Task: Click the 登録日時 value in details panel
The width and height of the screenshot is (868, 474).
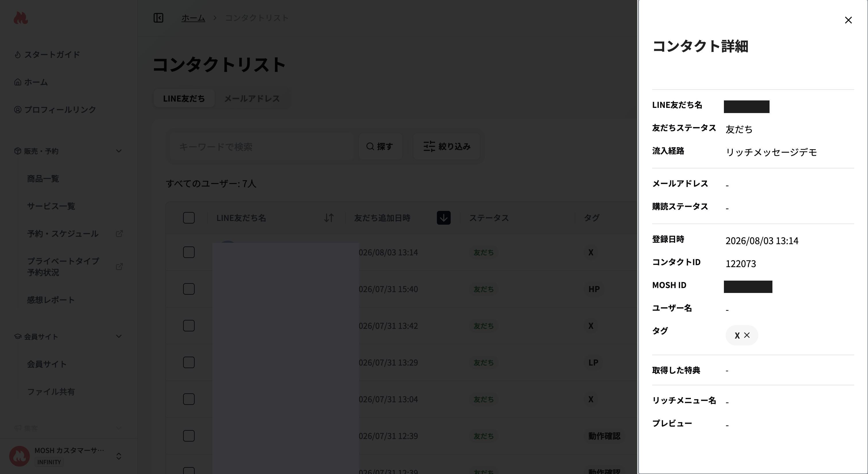Action: click(762, 240)
